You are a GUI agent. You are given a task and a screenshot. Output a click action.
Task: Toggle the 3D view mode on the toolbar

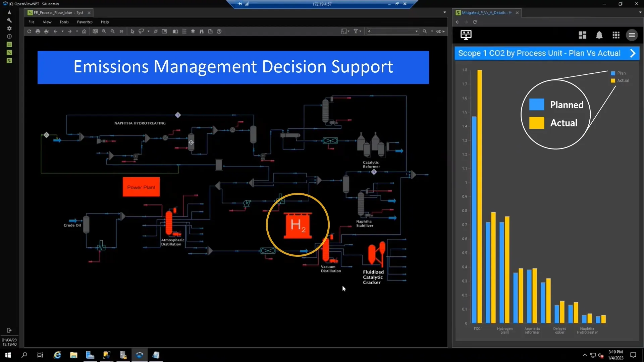point(122,31)
